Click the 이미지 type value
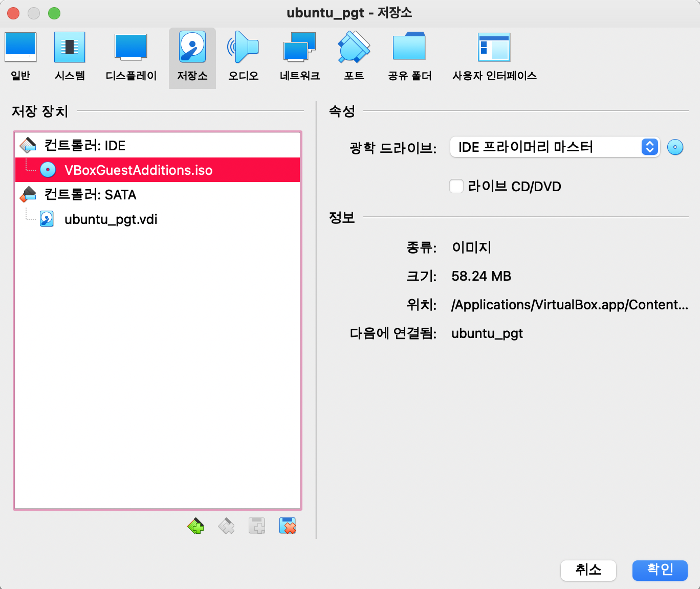Viewport: 700px width, 589px height. click(x=471, y=247)
